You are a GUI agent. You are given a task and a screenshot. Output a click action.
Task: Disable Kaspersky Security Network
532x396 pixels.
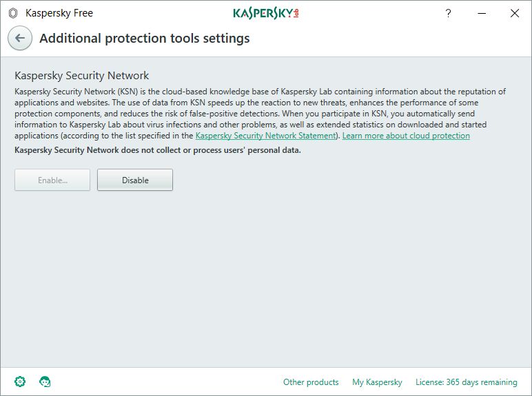point(135,180)
